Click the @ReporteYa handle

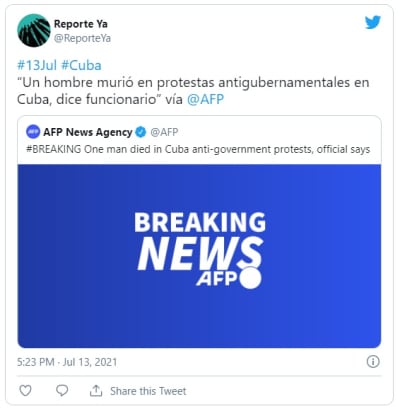pos(82,38)
